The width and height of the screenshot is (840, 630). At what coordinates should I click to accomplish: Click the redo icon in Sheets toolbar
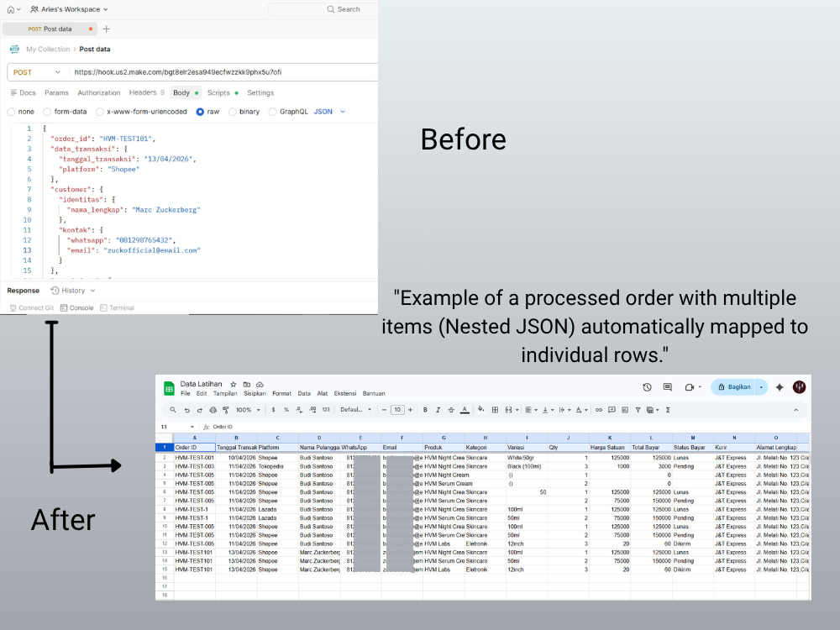200,411
